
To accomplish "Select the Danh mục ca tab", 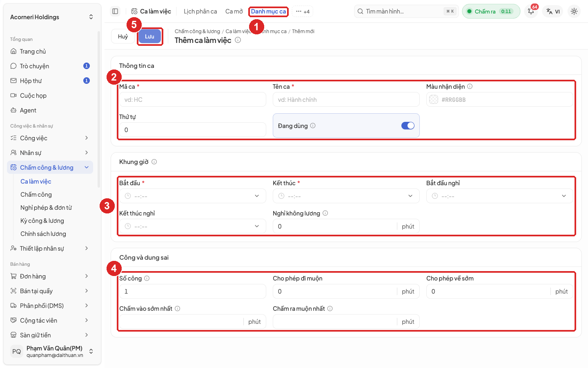I will (x=268, y=11).
